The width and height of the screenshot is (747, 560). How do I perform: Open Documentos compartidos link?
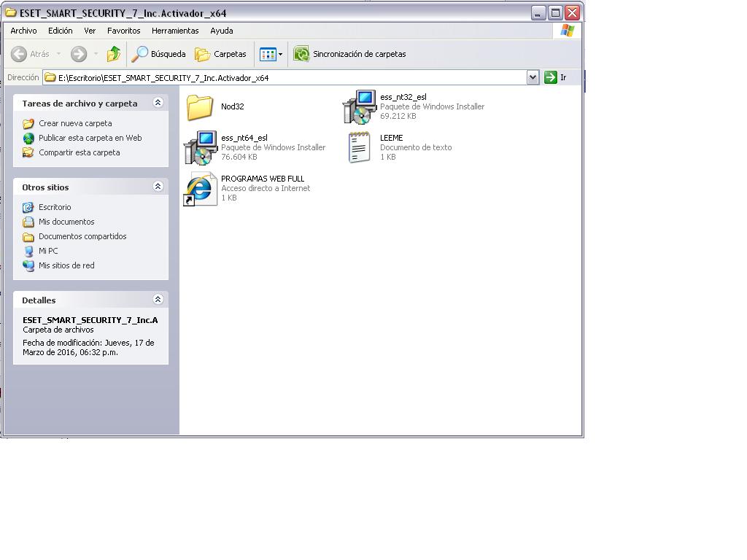click(x=82, y=237)
